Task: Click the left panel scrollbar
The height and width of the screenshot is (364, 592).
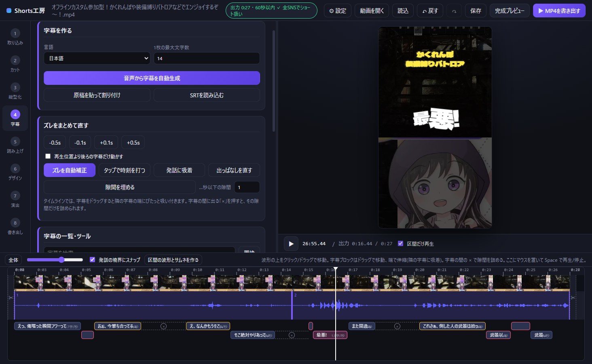Action: 274,81
